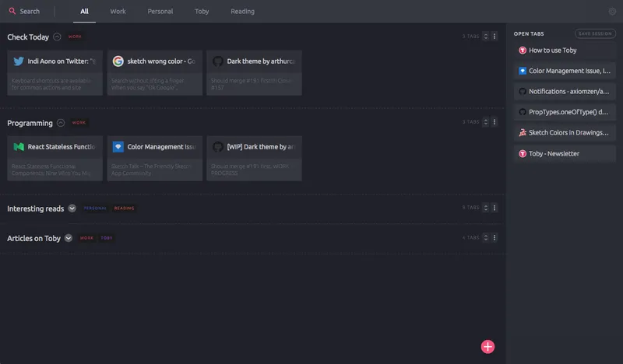Click Toby icon beside Toby - Newsletter
This screenshot has width=623, height=364.
pos(523,154)
